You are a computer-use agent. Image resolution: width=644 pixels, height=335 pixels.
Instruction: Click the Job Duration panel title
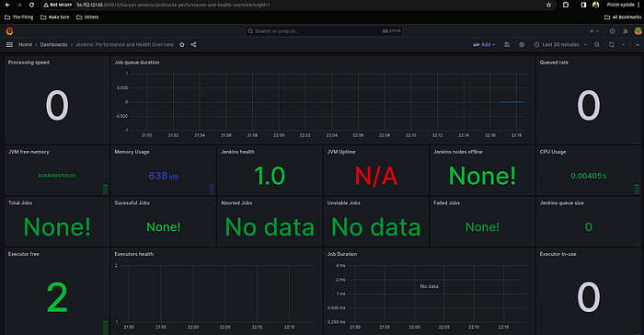click(342, 254)
